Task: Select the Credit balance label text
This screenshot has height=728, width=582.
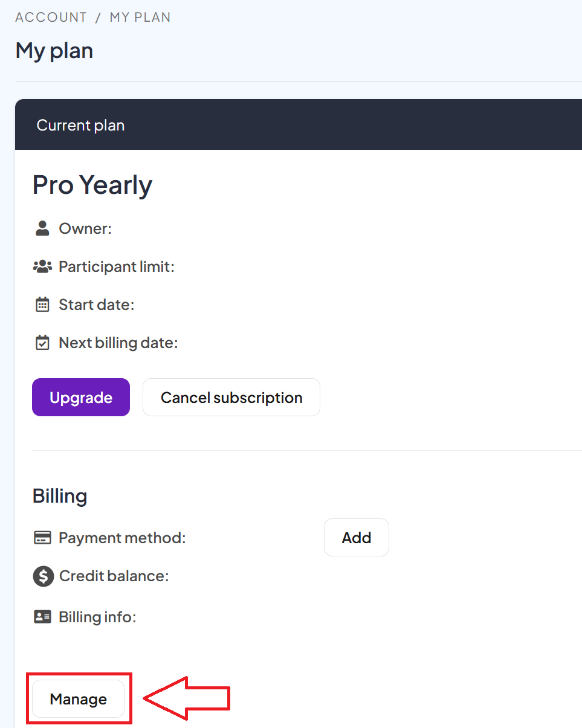Action: (x=114, y=576)
